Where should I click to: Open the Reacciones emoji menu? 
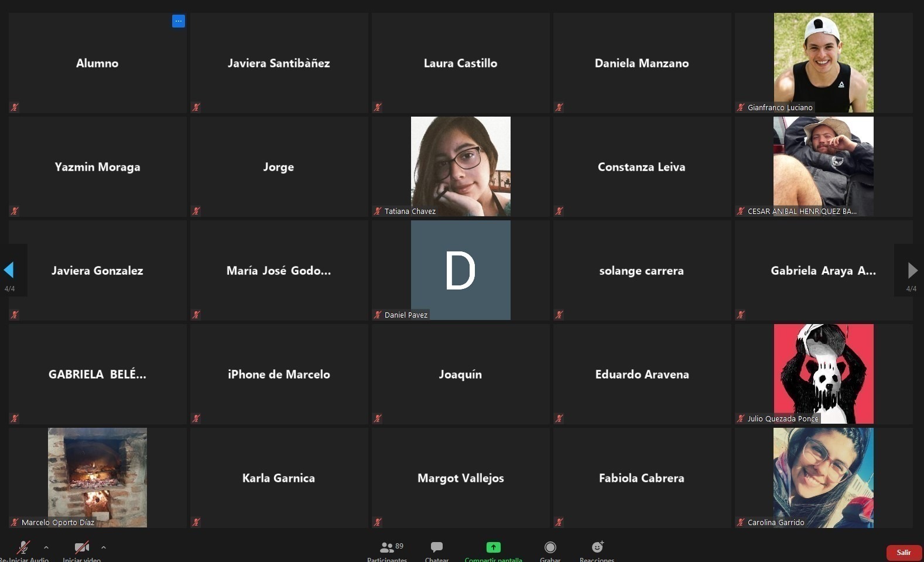click(597, 547)
